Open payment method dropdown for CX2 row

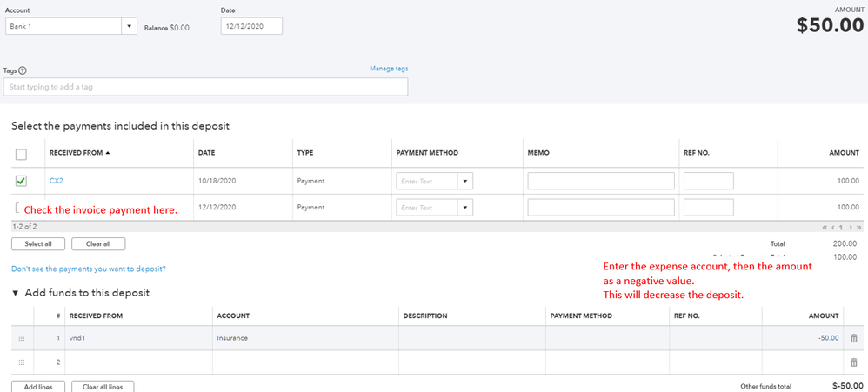click(466, 181)
